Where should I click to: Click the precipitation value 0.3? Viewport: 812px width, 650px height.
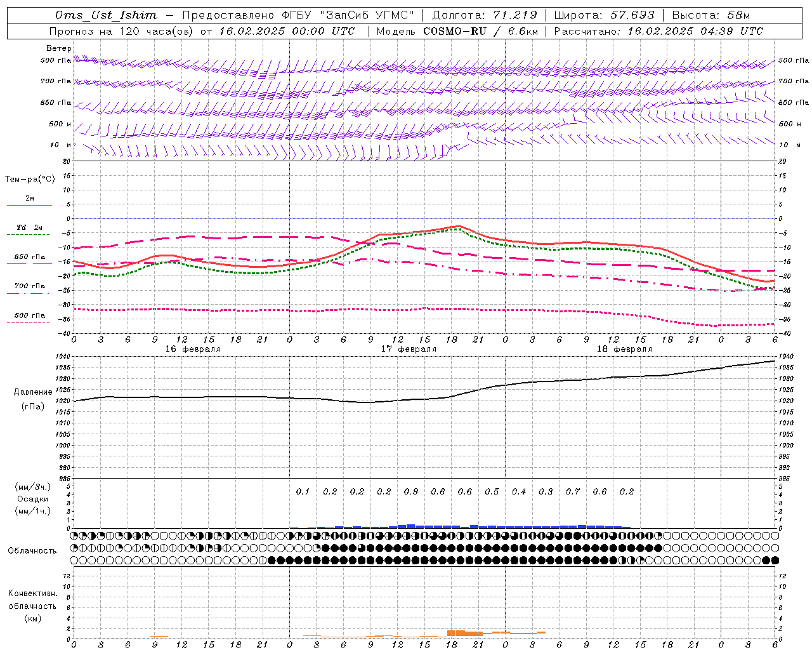pos(546,491)
